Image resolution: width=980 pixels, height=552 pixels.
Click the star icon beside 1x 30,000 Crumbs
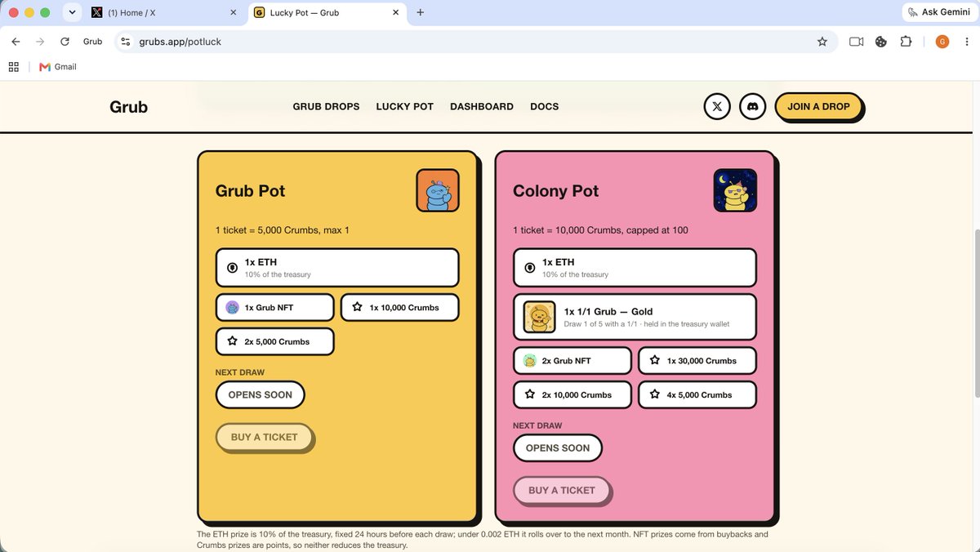click(654, 360)
